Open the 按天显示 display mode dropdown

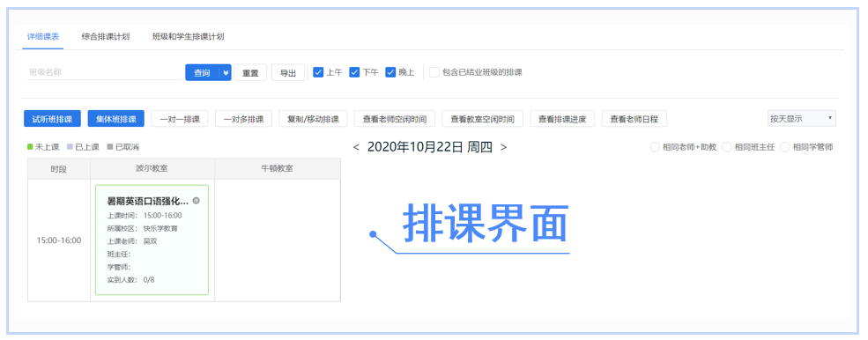pos(801,119)
